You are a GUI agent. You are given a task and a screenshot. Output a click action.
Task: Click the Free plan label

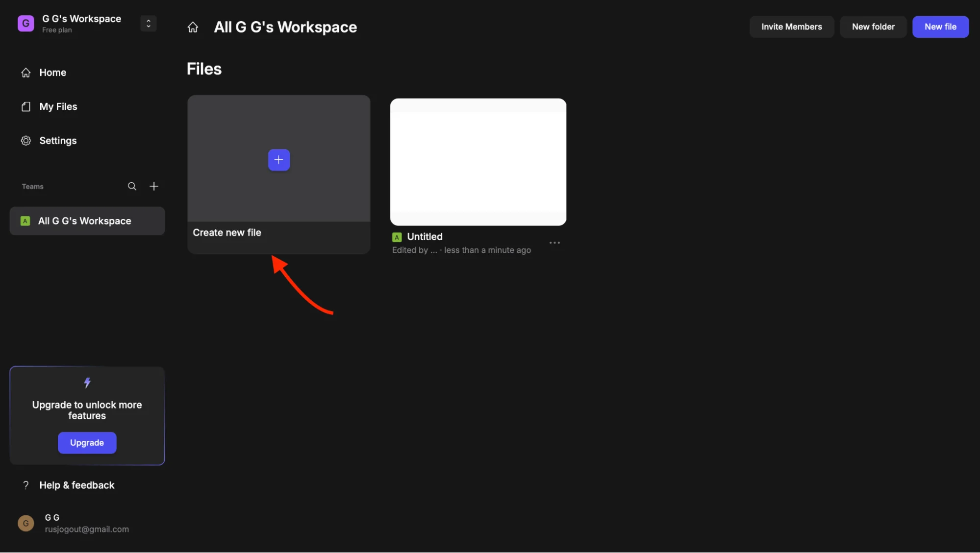point(57,30)
